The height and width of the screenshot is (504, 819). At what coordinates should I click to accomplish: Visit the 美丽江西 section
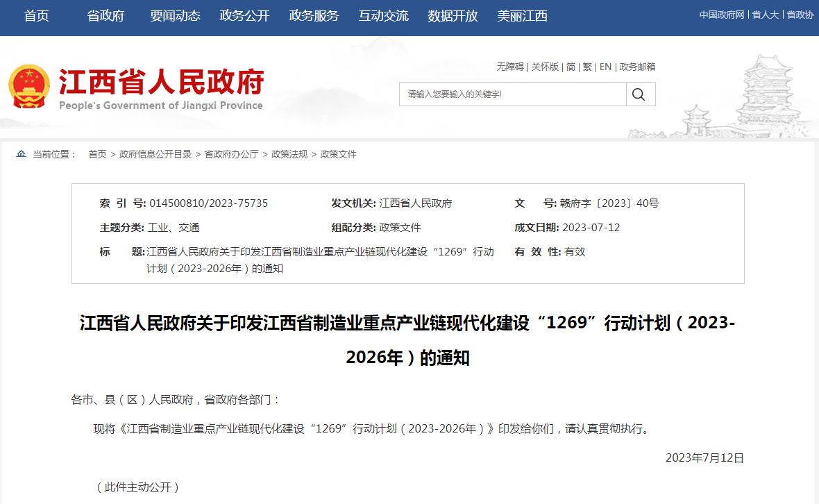pos(522,16)
